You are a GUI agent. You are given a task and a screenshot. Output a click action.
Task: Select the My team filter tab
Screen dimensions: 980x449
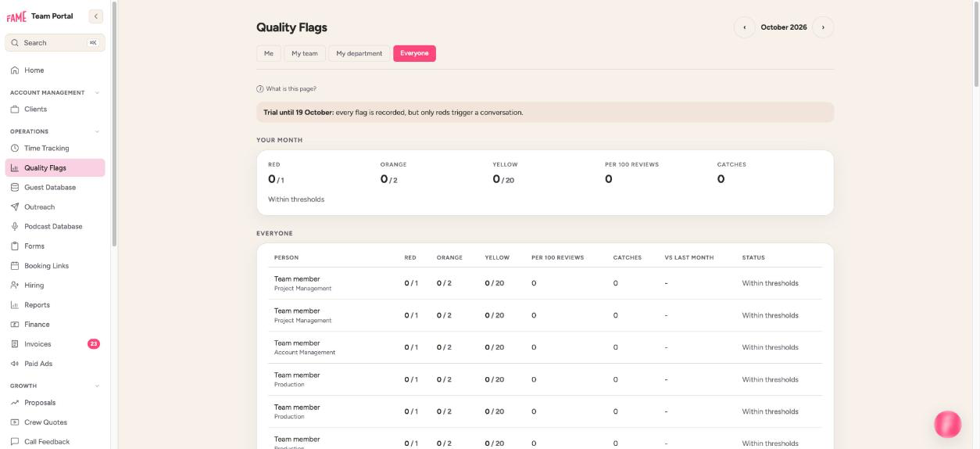(305, 53)
